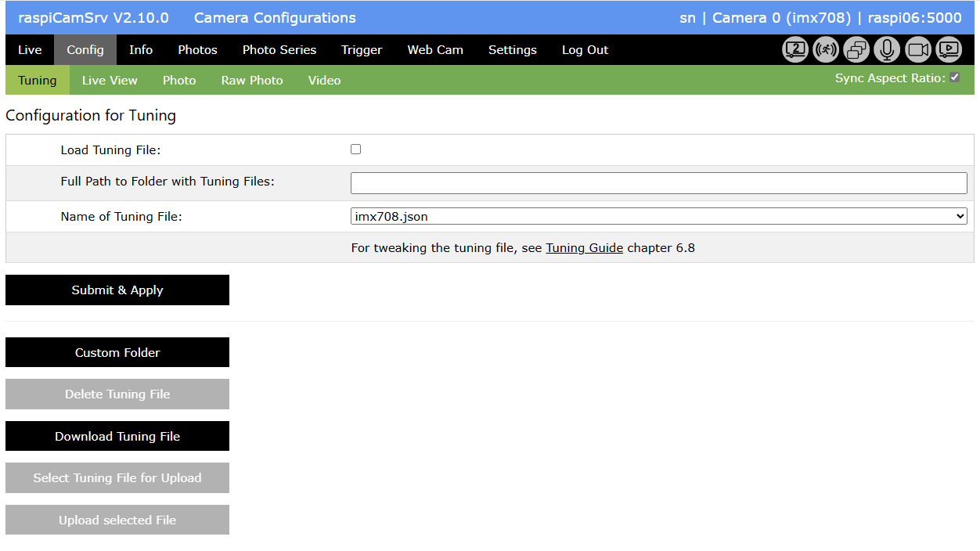
Task: Select the Raw Photo tab
Action: coord(252,81)
